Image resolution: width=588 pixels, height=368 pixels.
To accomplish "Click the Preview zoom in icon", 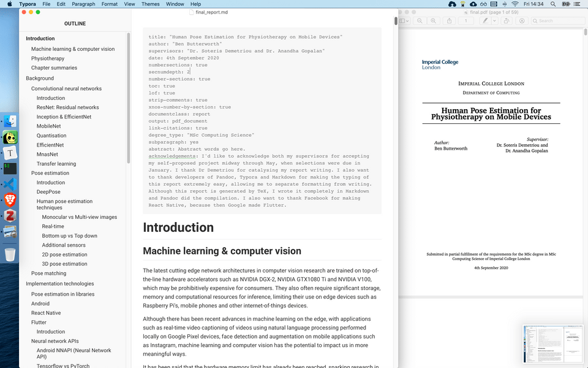I will (x=434, y=21).
